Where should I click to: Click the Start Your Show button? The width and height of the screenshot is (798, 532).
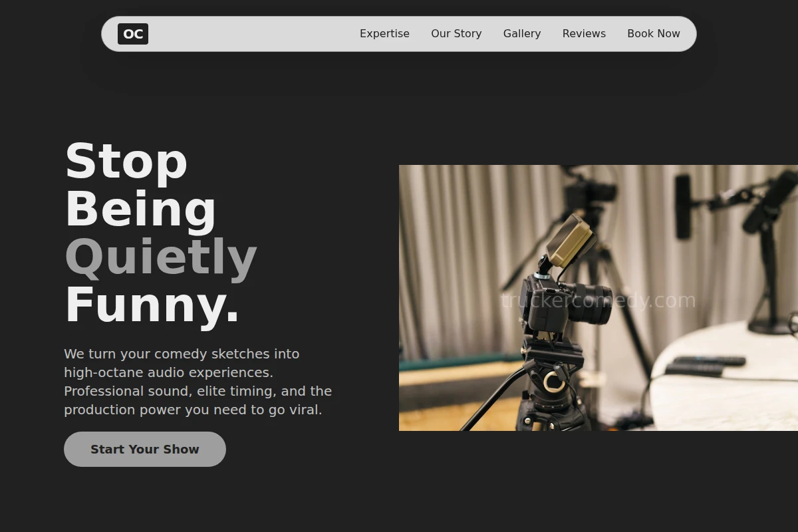[x=145, y=449]
